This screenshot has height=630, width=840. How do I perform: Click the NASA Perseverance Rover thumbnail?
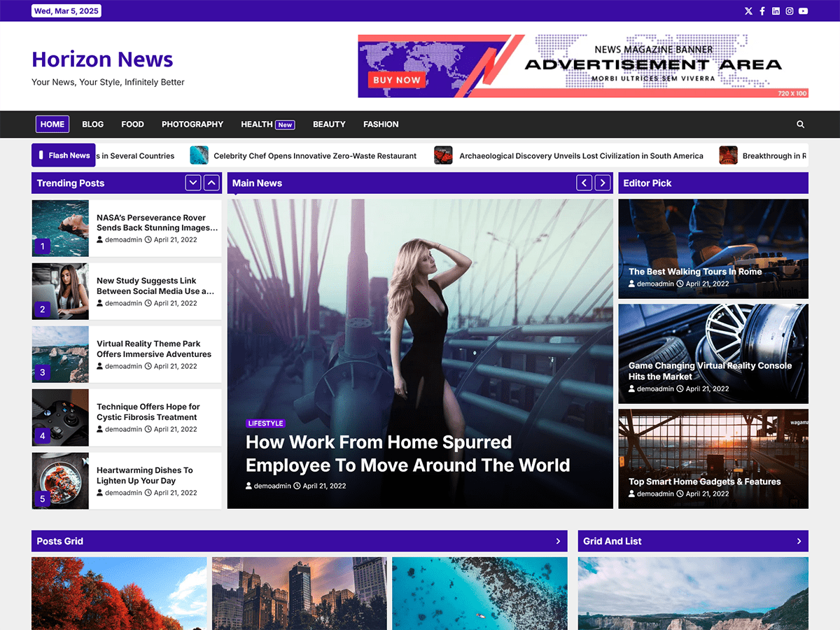[x=59, y=228]
